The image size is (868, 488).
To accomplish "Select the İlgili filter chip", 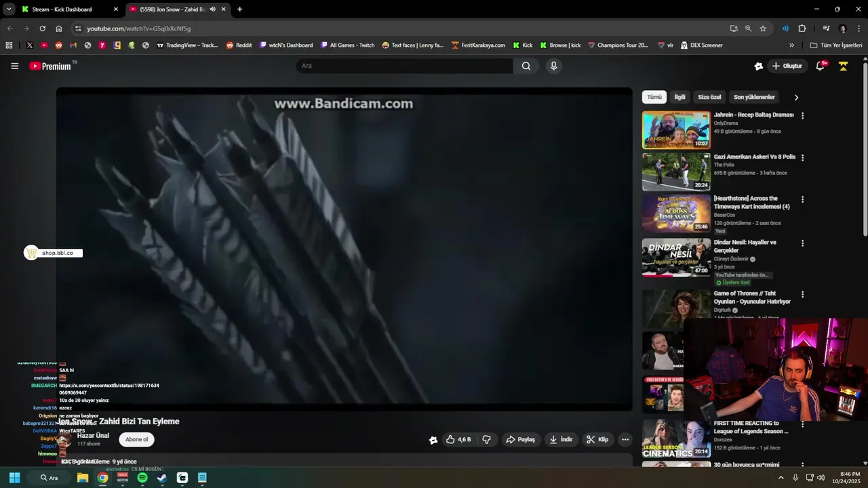I will click(x=679, y=97).
